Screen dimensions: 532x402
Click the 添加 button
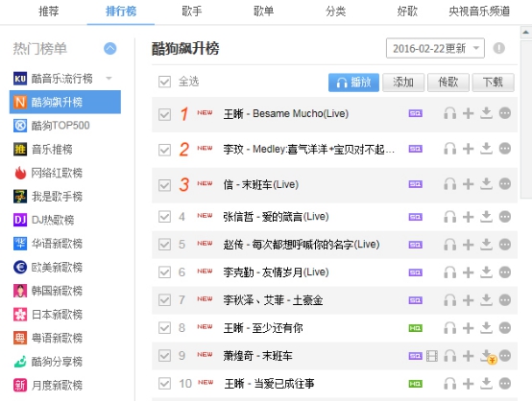403,83
